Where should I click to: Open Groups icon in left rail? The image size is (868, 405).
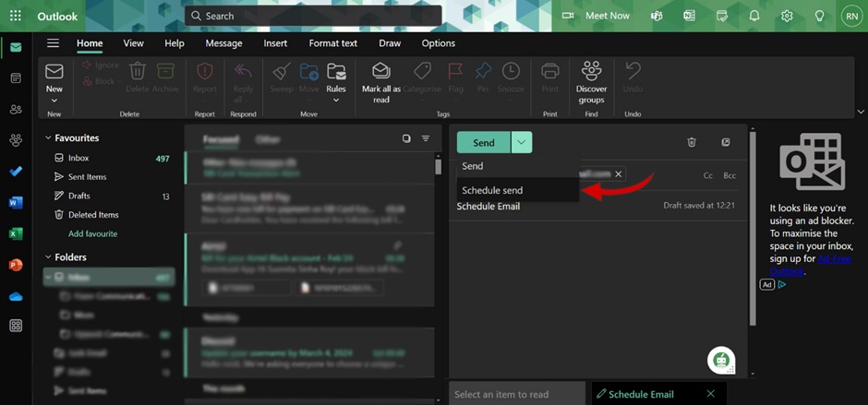pyautogui.click(x=16, y=140)
